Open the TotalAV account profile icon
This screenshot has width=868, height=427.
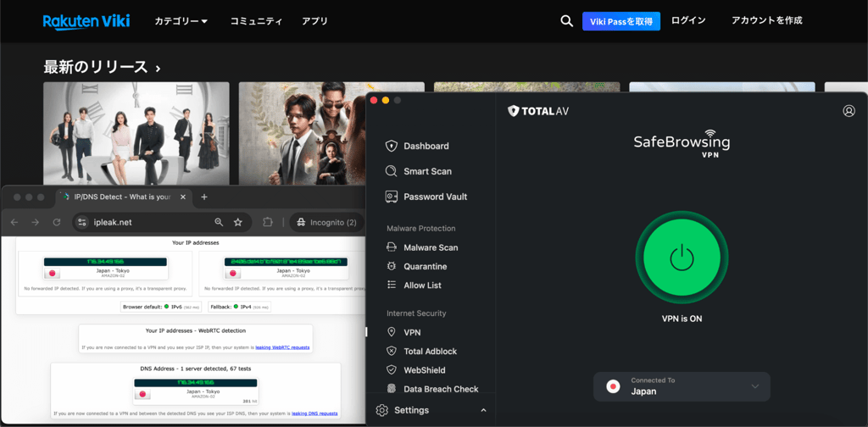click(849, 111)
